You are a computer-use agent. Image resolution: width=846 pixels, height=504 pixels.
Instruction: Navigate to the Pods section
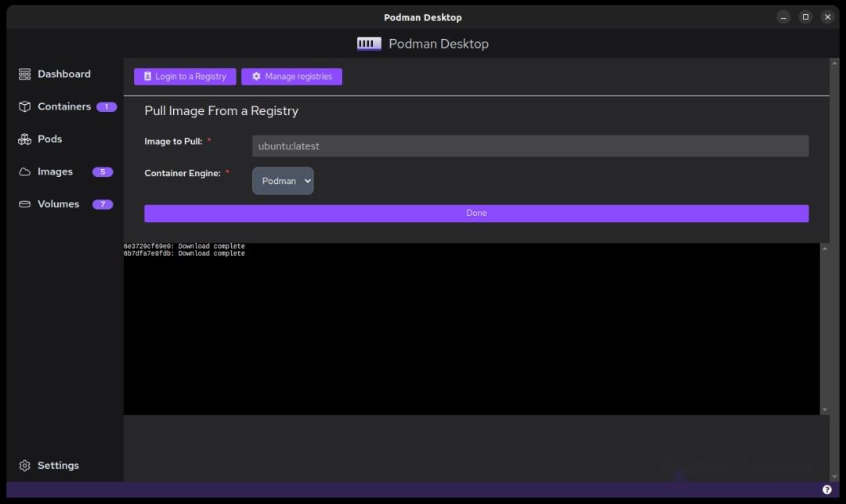49,139
